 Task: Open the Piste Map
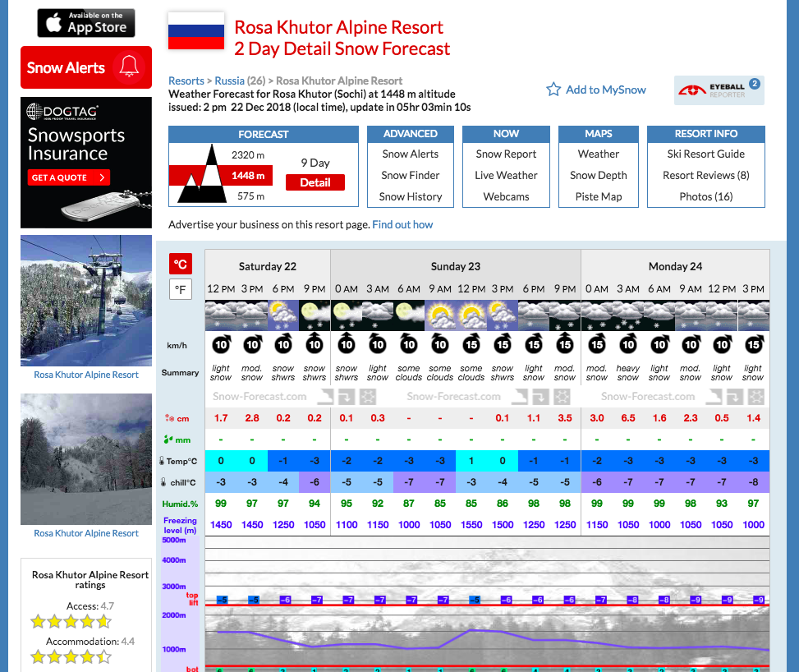coord(599,197)
